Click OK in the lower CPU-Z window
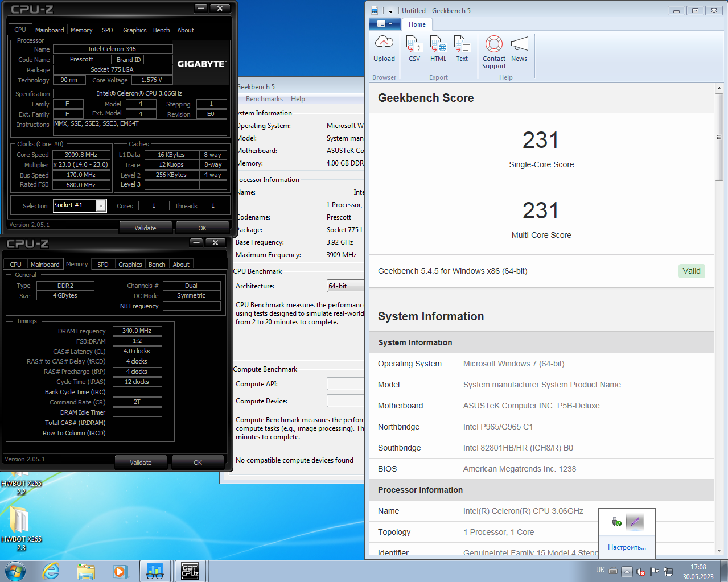Viewport: 728px width, 582px height. (198, 463)
